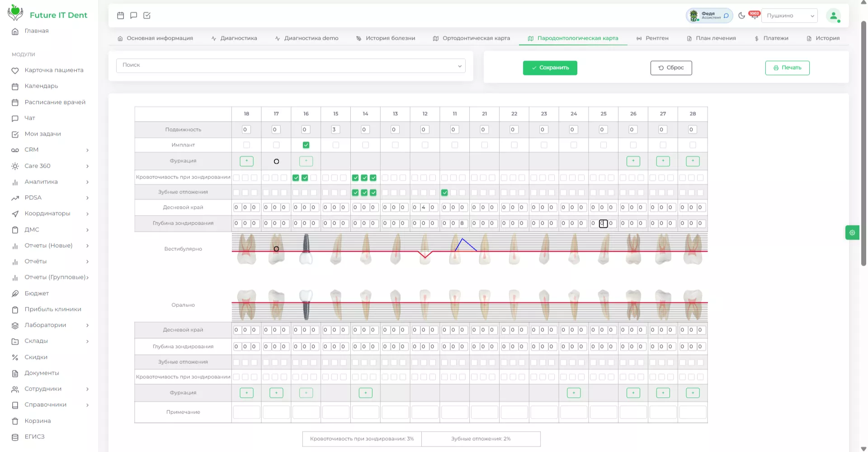Toggle dark mode with the moon icon

741,15
